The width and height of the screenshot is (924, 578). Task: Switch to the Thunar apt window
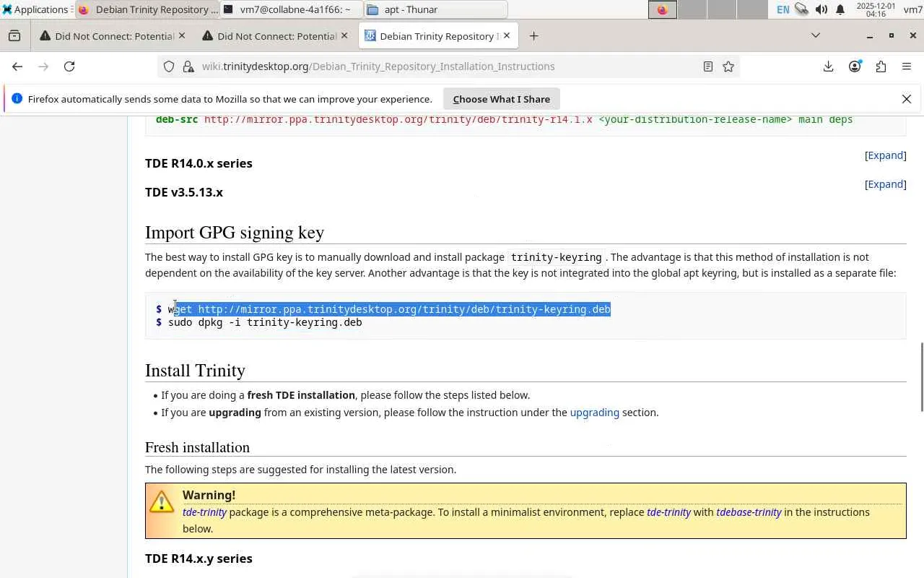(435, 9)
